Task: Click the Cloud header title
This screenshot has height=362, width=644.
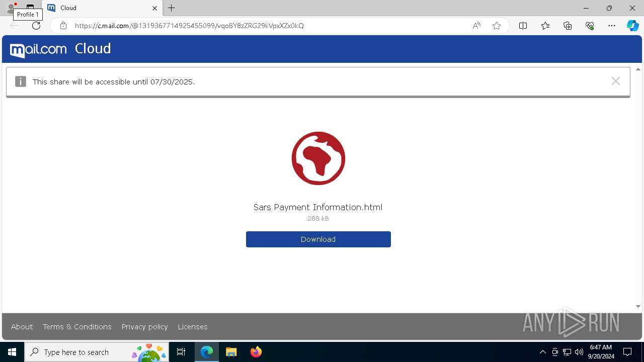Action: click(93, 49)
